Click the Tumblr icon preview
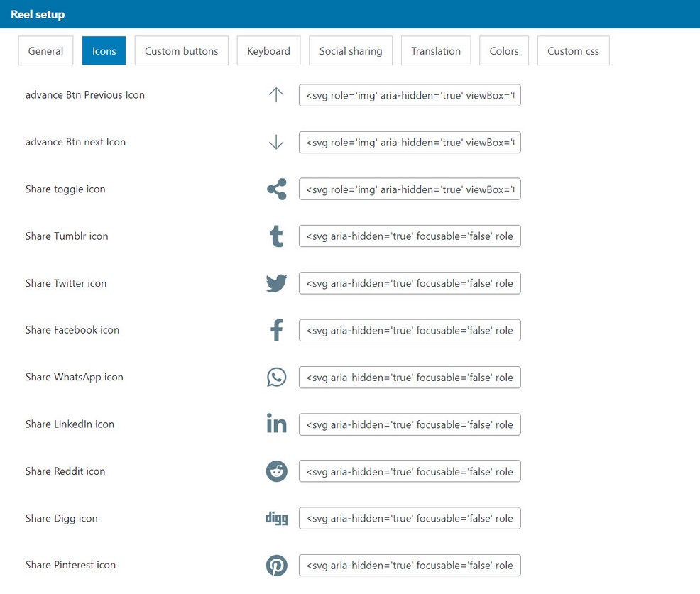Image resolution: width=700 pixels, height=594 pixels. (x=276, y=236)
